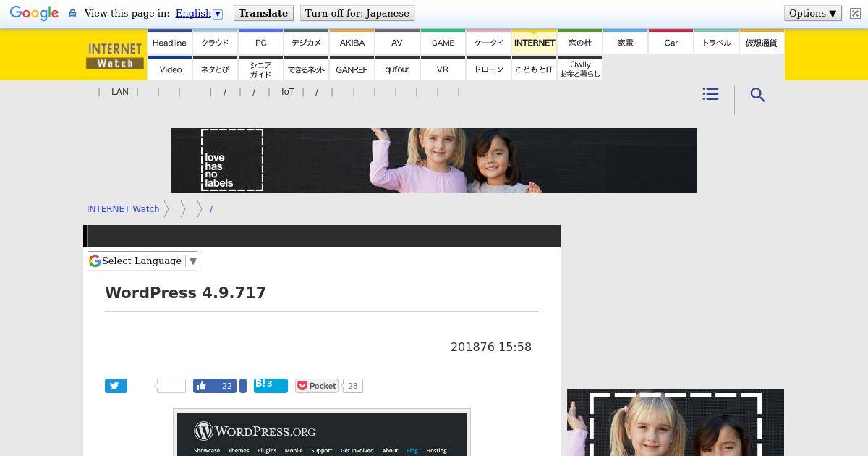Screen dimensions: 868x456
Task: Open the シニアガイド tab
Action: pos(260,69)
